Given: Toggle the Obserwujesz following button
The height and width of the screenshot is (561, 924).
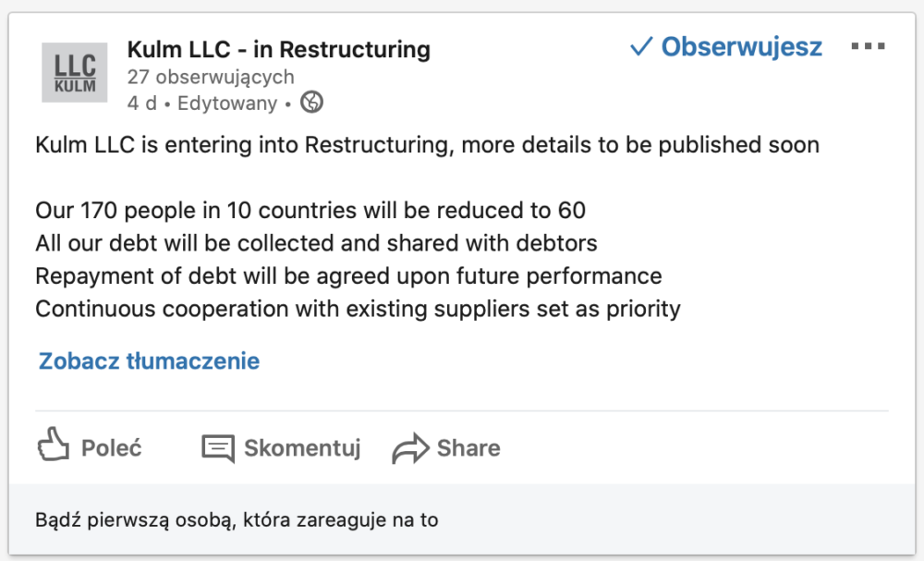Looking at the screenshot, I should tap(726, 46).
